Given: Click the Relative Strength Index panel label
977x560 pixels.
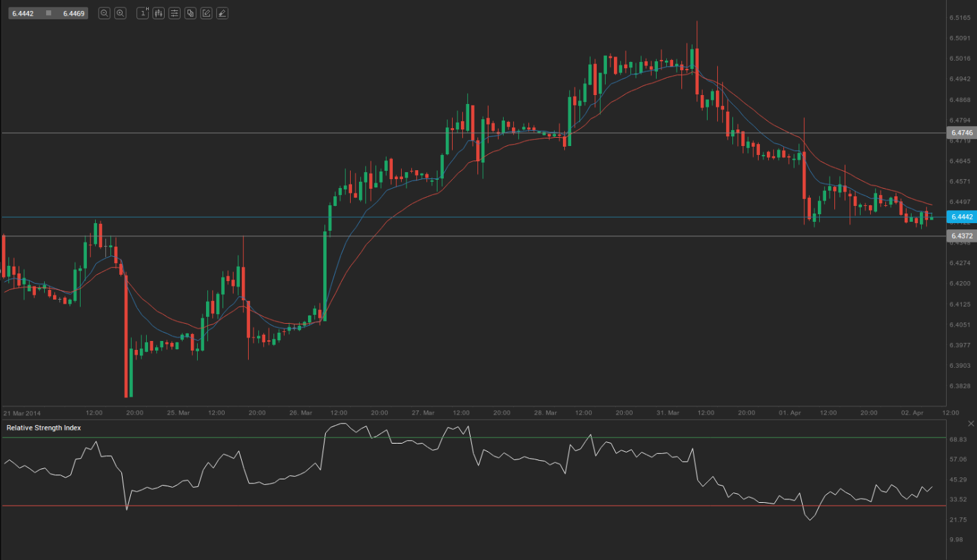Looking at the screenshot, I should click(43, 428).
